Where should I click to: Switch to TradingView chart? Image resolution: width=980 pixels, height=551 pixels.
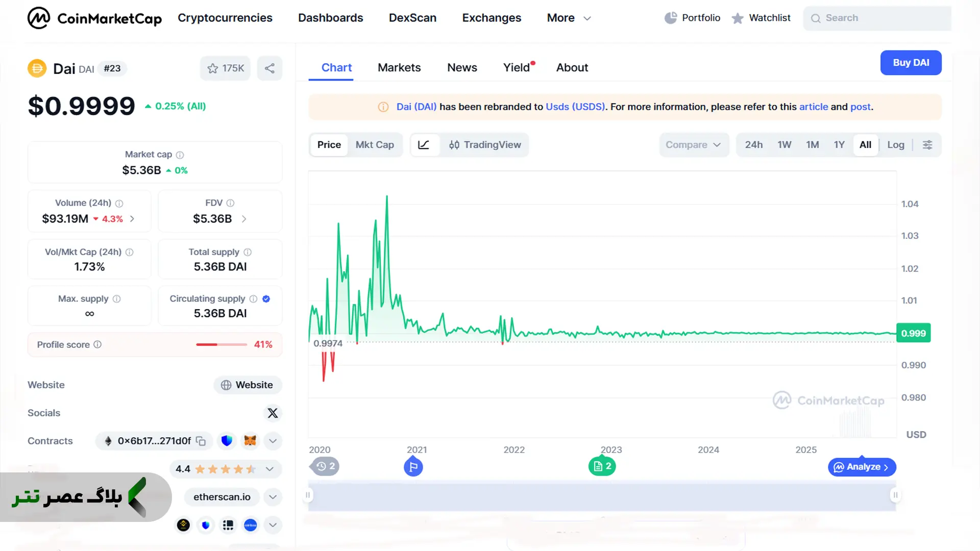(485, 145)
